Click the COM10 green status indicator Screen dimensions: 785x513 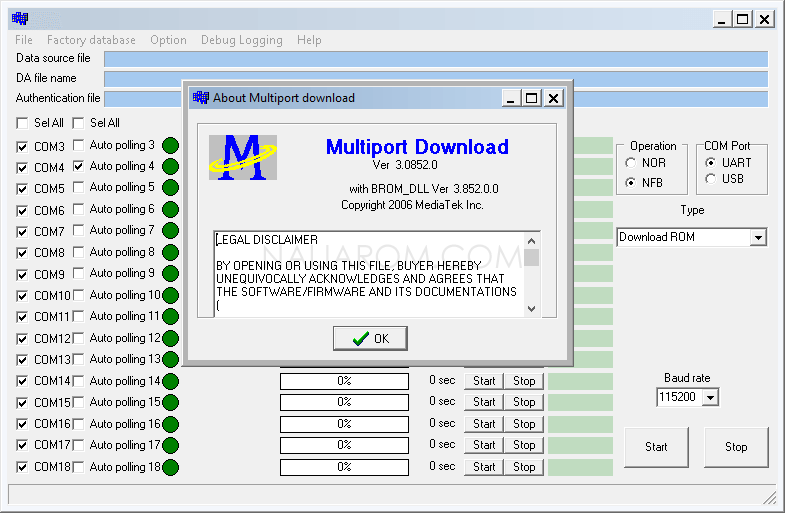pyautogui.click(x=170, y=296)
